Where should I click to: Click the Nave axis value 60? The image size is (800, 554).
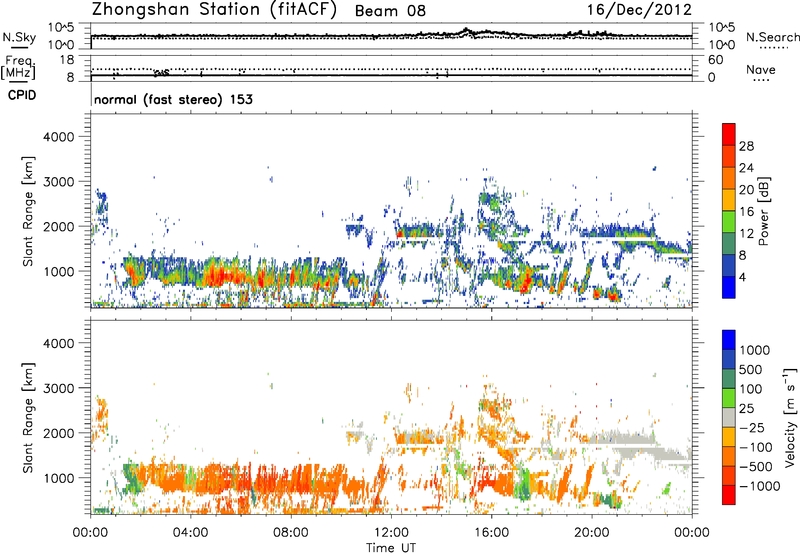[715, 60]
